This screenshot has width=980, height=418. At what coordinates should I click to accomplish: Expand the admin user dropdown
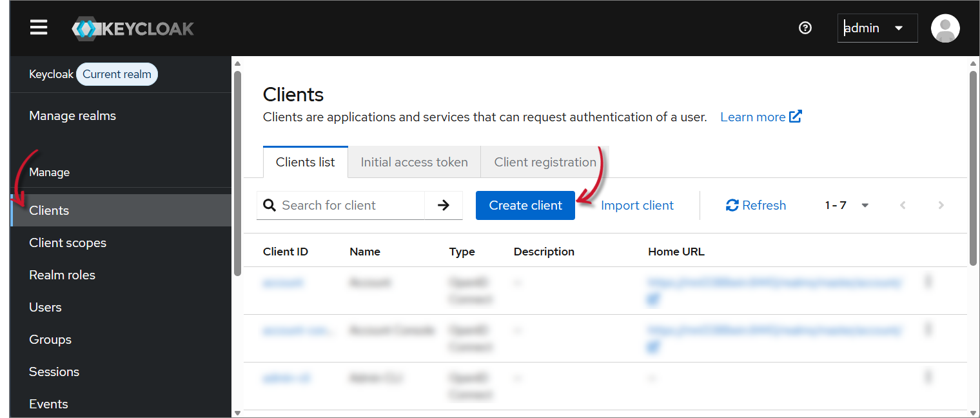coord(877,28)
